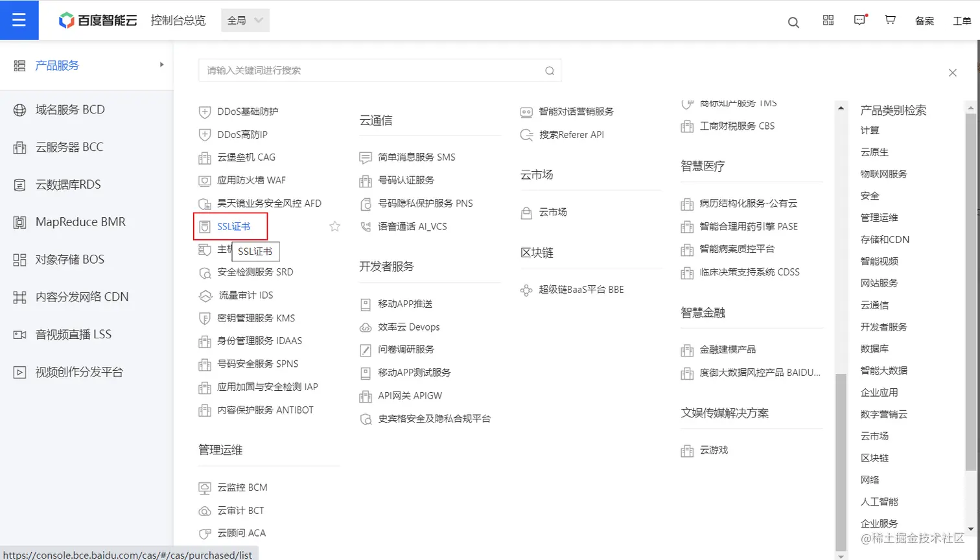Click the monitor icon beside 云监控 BCM

tap(205, 488)
